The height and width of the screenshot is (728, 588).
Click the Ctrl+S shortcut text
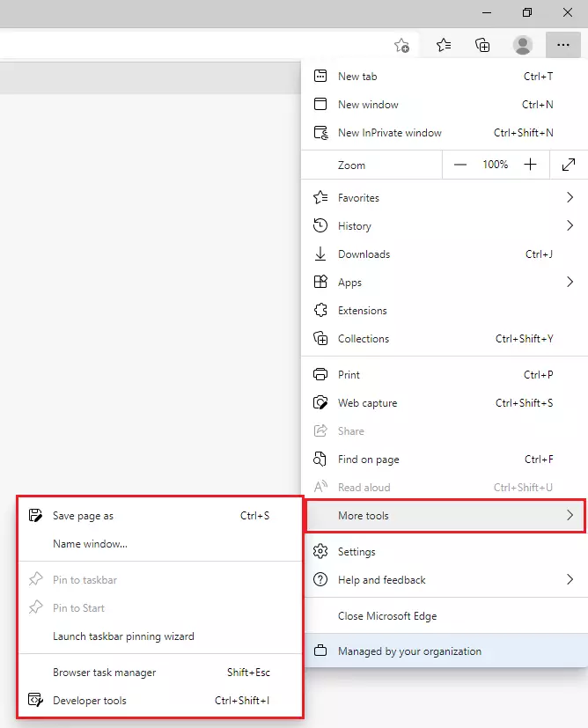(254, 516)
